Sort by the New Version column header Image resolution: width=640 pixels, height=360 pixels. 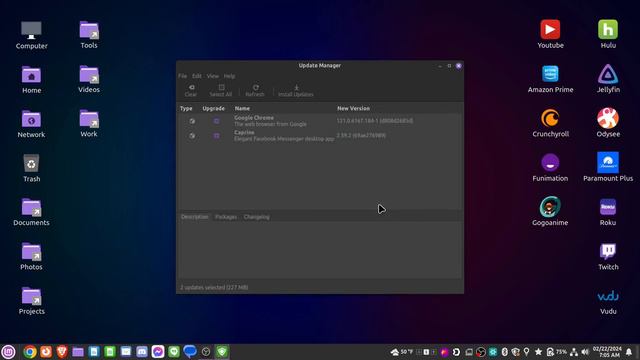(353, 108)
